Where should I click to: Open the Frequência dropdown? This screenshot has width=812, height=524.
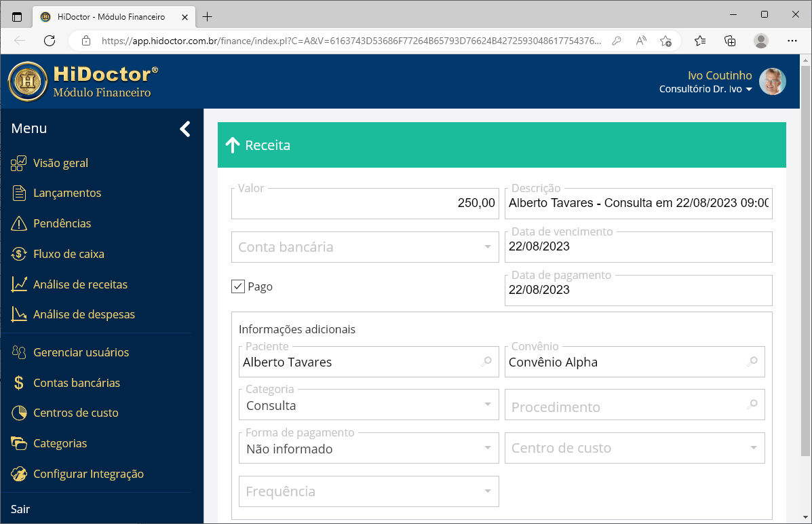(x=486, y=491)
